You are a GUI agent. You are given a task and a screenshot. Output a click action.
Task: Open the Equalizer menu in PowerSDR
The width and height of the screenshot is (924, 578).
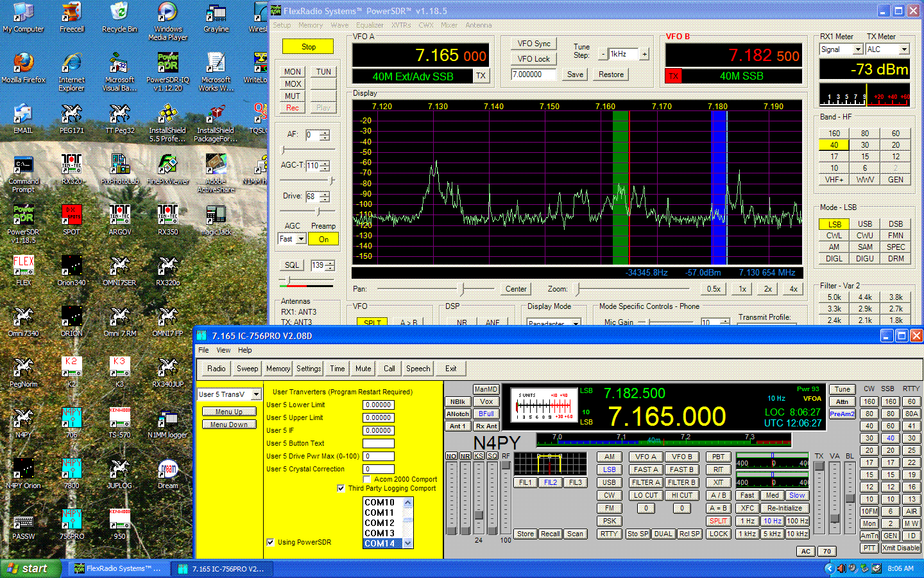[x=370, y=25]
